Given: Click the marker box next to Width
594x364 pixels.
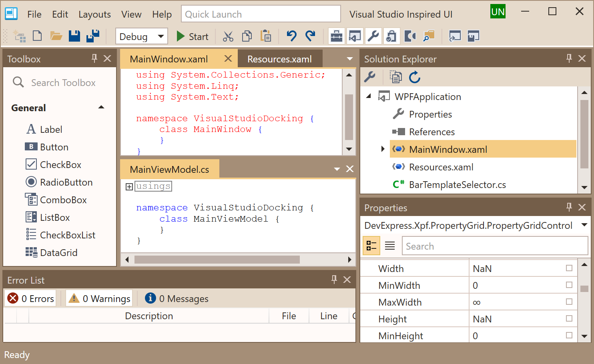Looking at the screenshot, I should 569,268.
